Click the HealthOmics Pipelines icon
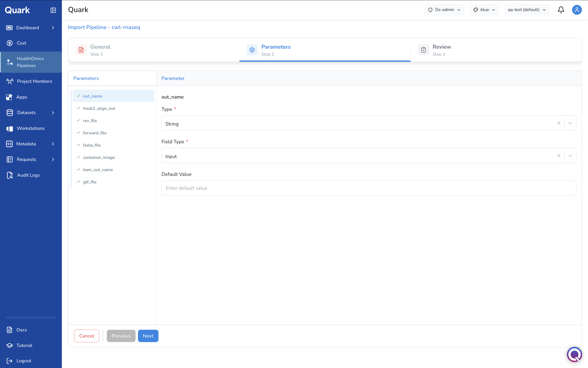Viewport: 588px width, 368px height. coord(9,62)
